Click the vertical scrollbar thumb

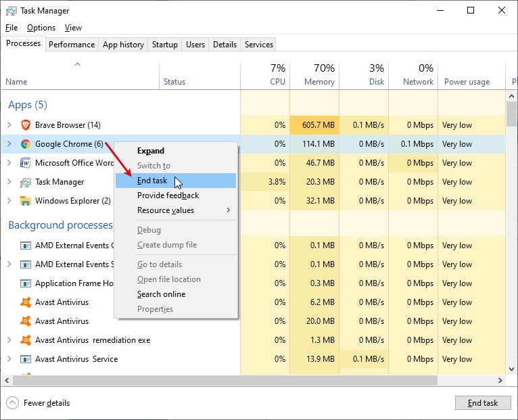(x=511, y=114)
